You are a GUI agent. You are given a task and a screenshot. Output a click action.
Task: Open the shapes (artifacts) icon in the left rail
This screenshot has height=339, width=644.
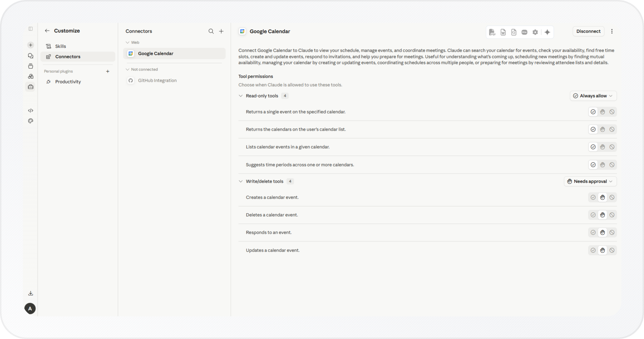(30, 76)
